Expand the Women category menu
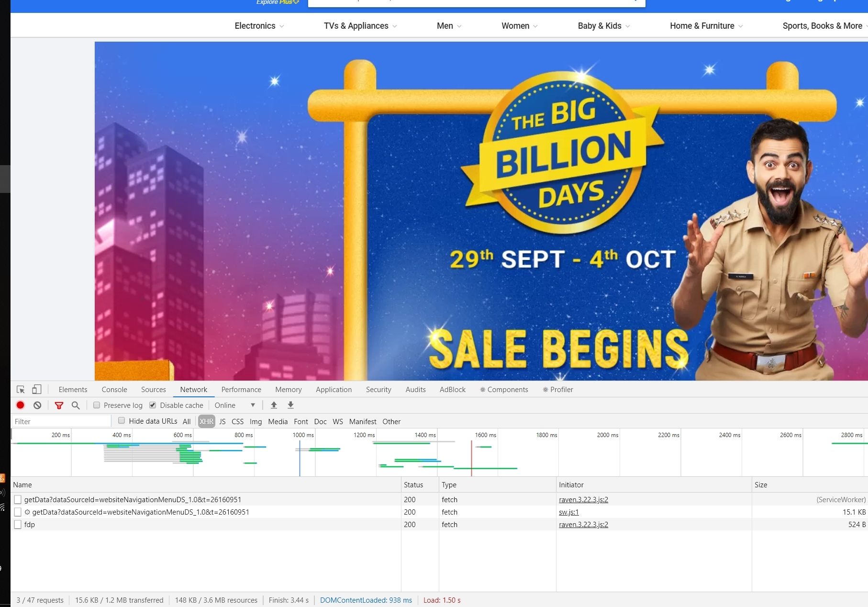Viewport: 868px width, 607px height. click(x=520, y=26)
